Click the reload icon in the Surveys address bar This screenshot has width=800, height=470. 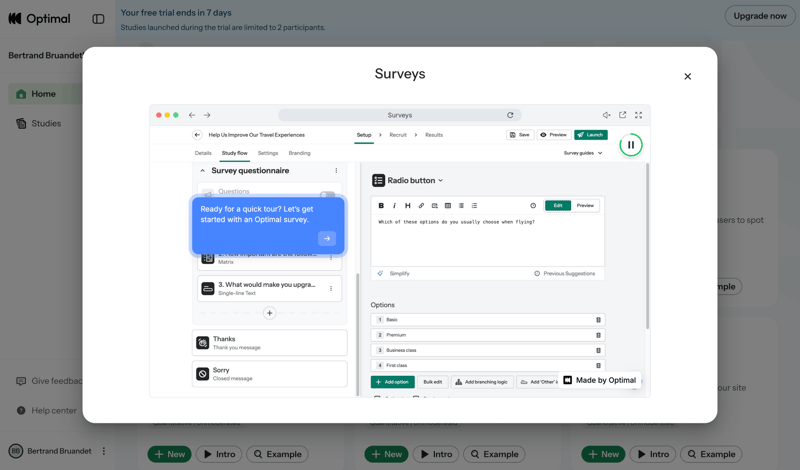pos(510,115)
